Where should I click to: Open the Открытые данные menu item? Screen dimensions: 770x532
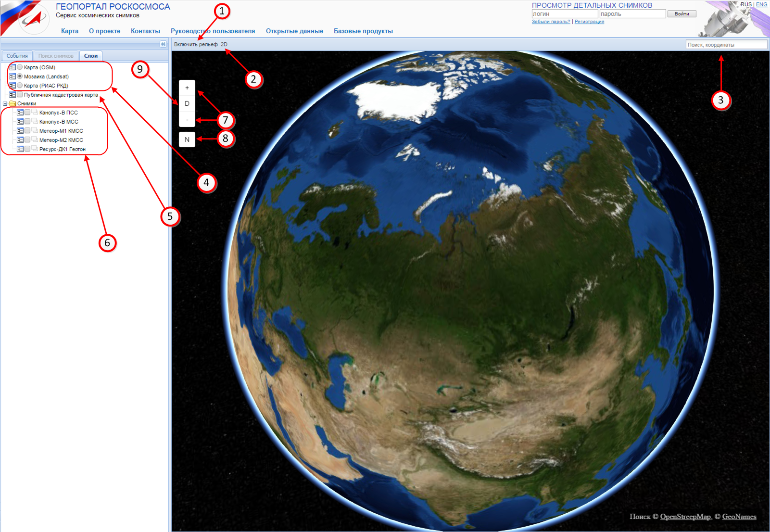coord(294,31)
